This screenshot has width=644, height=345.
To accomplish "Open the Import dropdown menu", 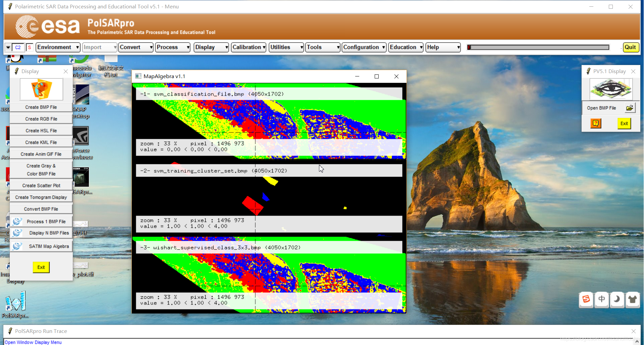I will (100, 47).
